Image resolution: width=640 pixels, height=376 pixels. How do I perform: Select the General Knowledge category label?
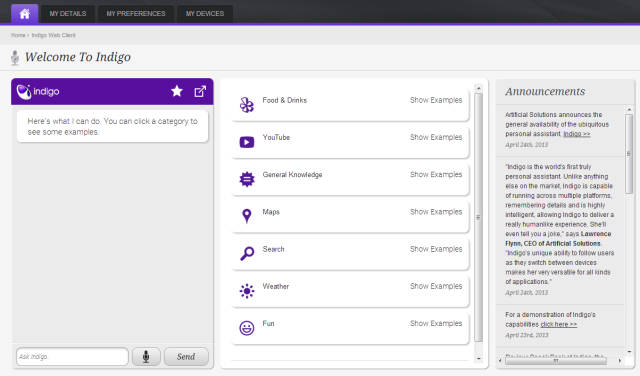292,175
